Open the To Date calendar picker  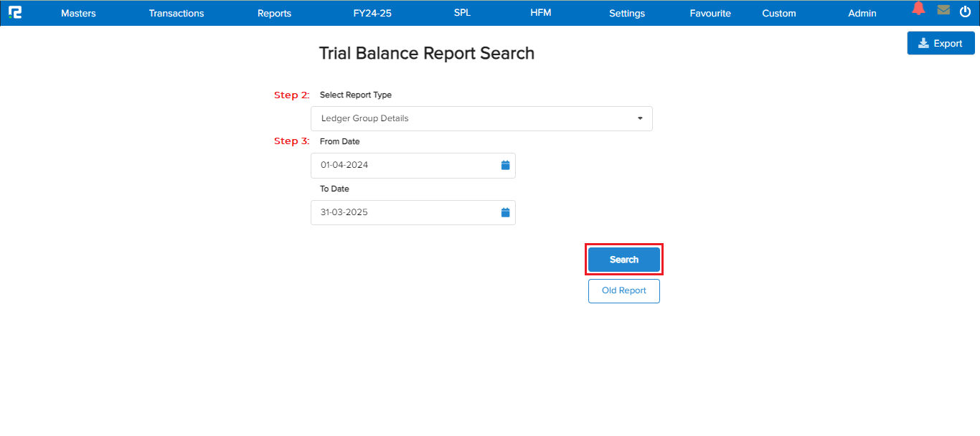[x=505, y=212]
